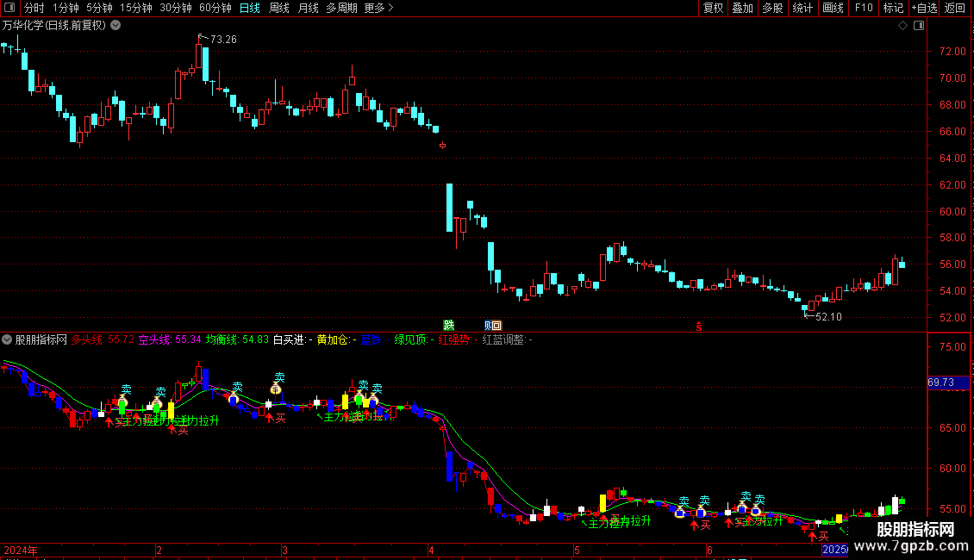Image resolution: width=974 pixels, height=560 pixels.
Task: Open the 万华化学 chart title dropdown arrow
Action: (116, 26)
